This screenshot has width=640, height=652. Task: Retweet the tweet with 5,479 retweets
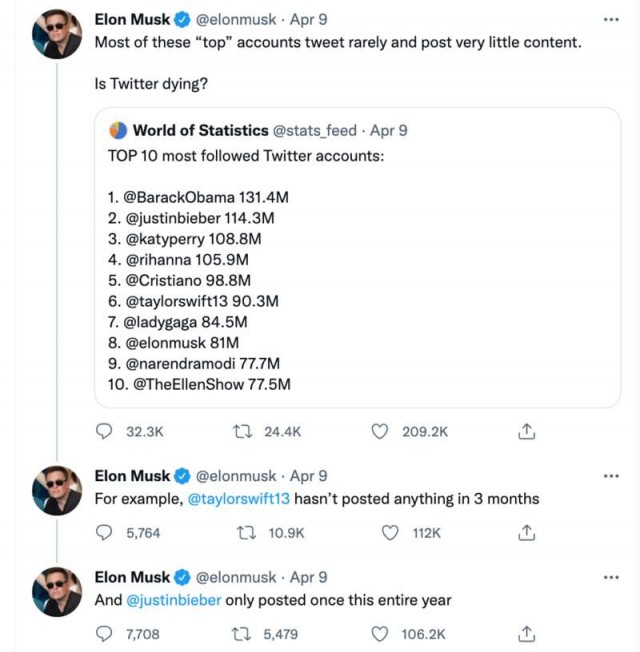(241, 634)
